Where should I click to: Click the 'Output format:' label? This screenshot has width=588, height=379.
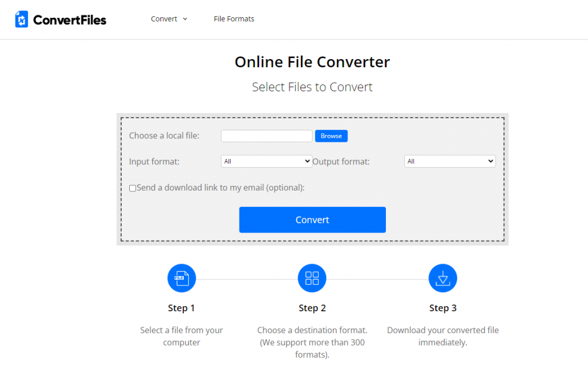341,161
